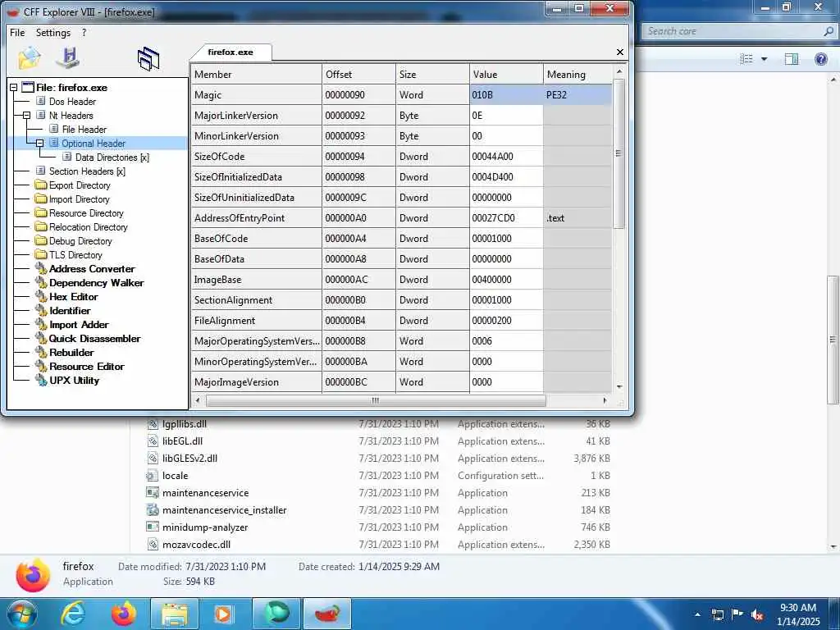Toggle the Explorer preview pane icon
Screen dimensions: 840x630
coord(792,59)
